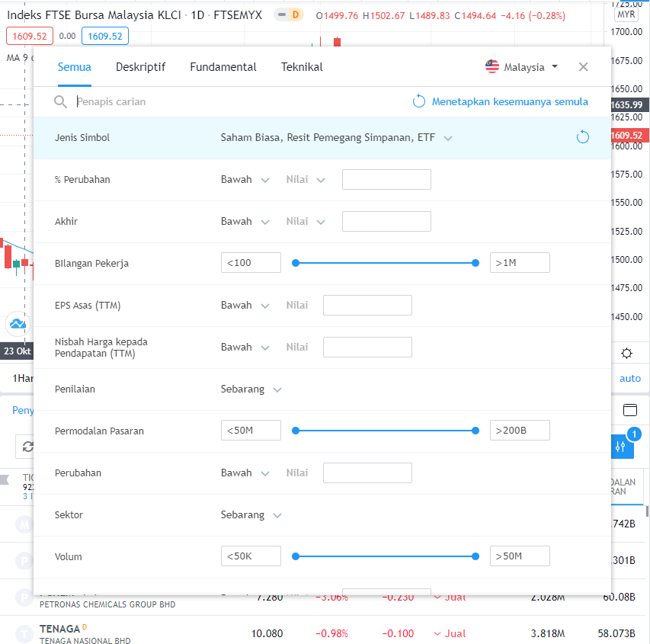This screenshot has height=644, width=650.
Task: Switch to the Teknikal tab
Action: point(301,67)
